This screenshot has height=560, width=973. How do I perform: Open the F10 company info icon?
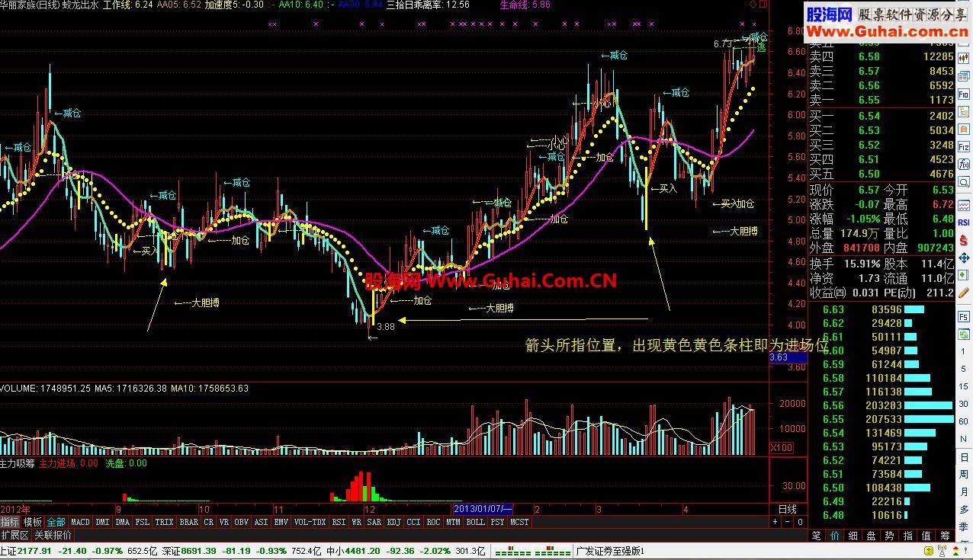[x=964, y=94]
